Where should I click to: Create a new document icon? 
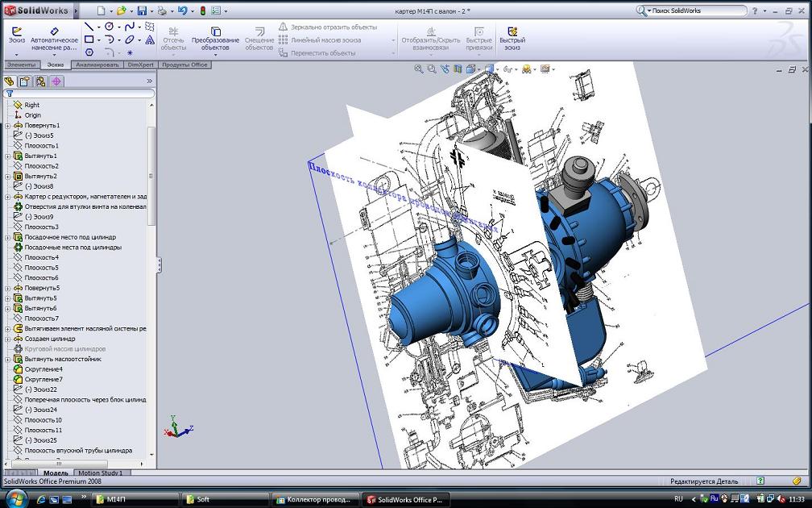point(101,10)
